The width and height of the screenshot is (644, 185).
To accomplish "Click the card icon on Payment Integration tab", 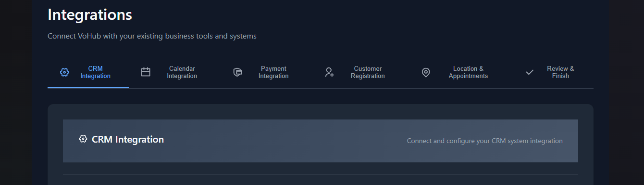I will pos(237,72).
